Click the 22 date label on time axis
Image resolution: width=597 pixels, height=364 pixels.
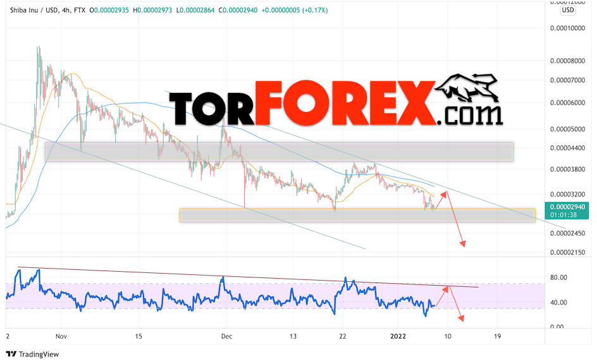pyautogui.click(x=343, y=336)
